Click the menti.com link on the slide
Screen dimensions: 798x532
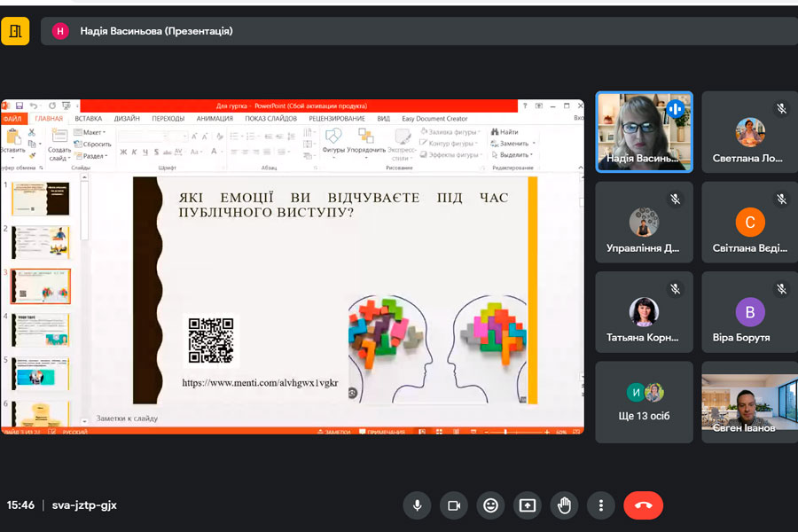pyautogui.click(x=260, y=383)
